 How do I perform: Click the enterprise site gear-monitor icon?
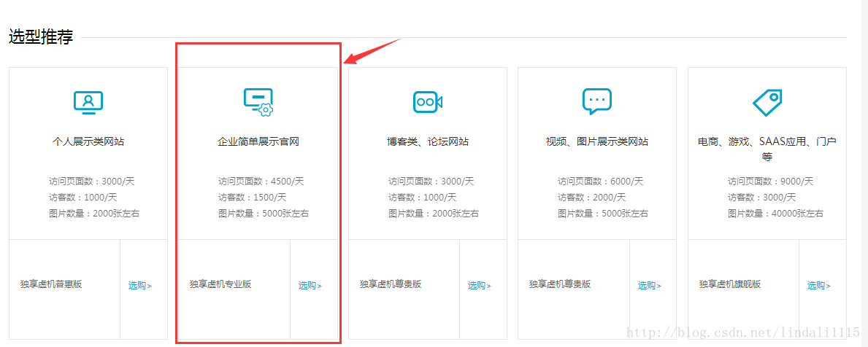pyautogui.click(x=258, y=102)
